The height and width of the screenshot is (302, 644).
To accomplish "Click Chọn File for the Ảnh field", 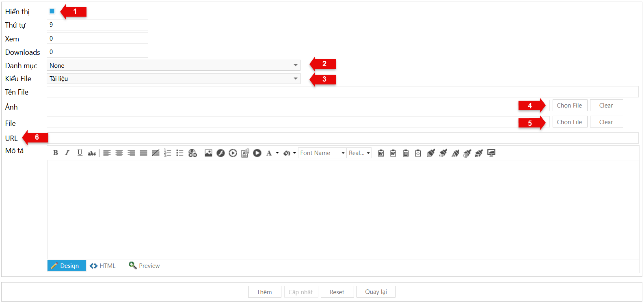I will [x=569, y=106].
